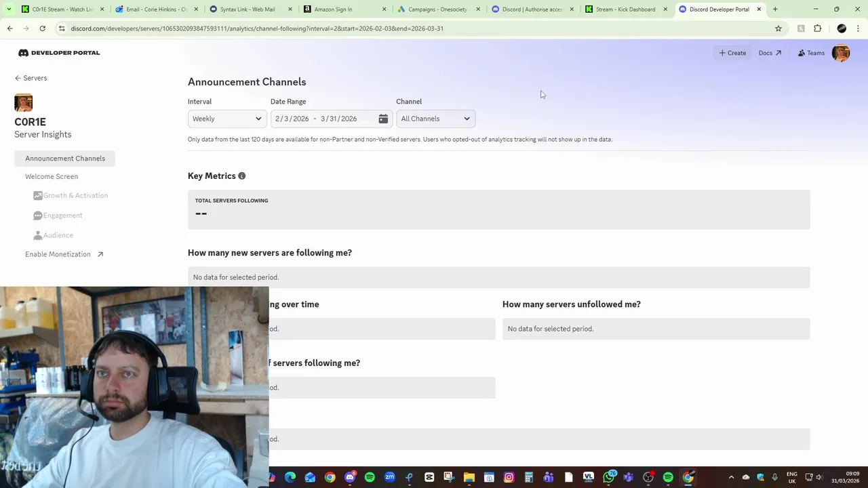
Task: Open Microsoft Edge from the taskbar
Action: pyautogui.click(x=290, y=477)
